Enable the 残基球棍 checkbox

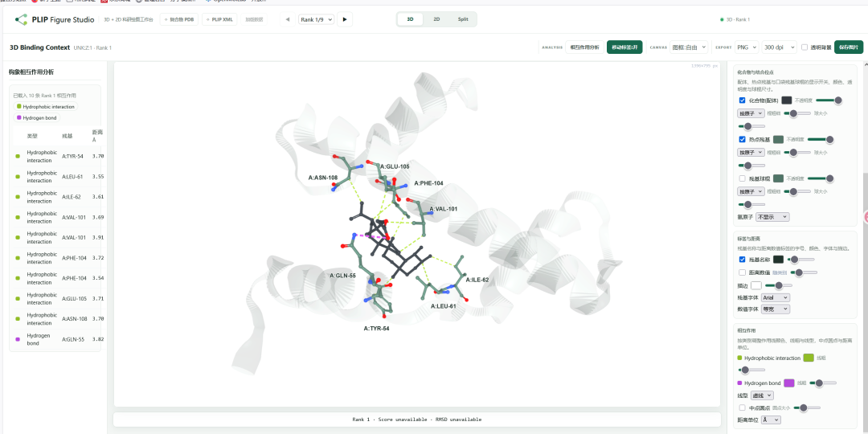pos(742,178)
